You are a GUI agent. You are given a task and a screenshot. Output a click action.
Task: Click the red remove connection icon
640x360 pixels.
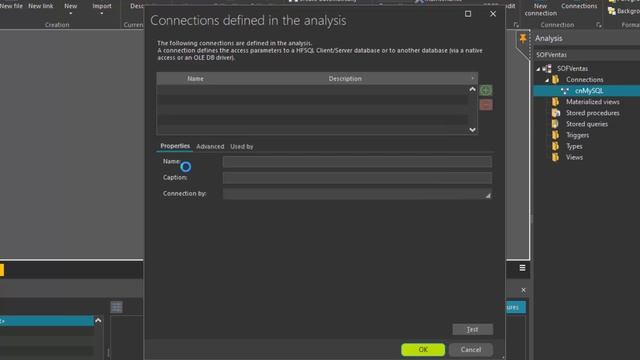pyautogui.click(x=486, y=105)
